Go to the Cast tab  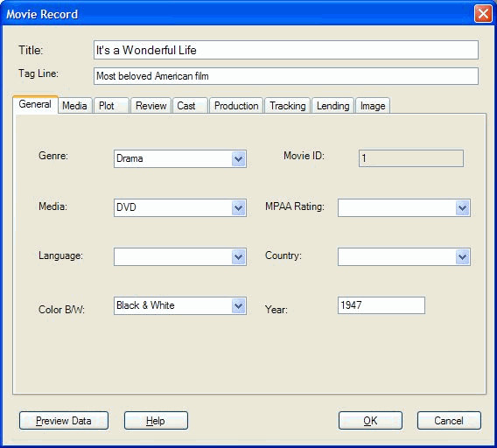pyautogui.click(x=190, y=106)
